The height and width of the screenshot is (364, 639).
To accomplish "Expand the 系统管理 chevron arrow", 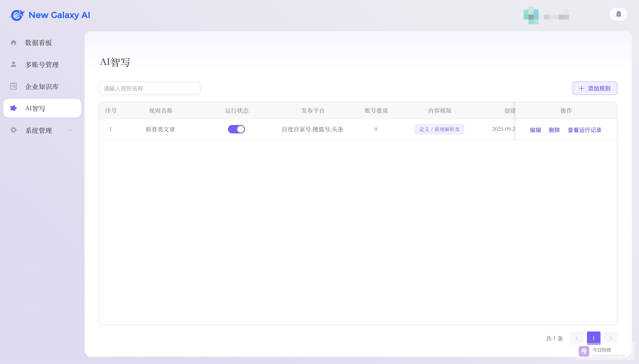I will point(70,130).
